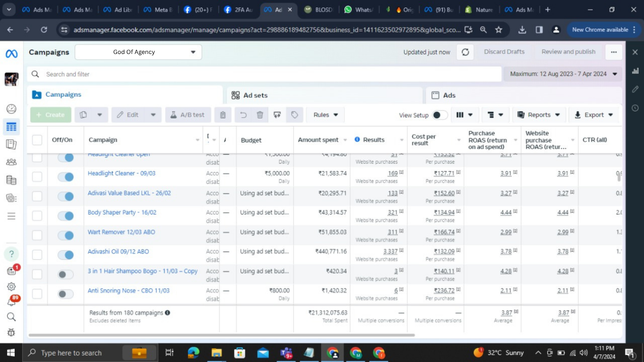Open the settings gear in left sidebar
The height and width of the screenshot is (362, 644).
point(11,287)
